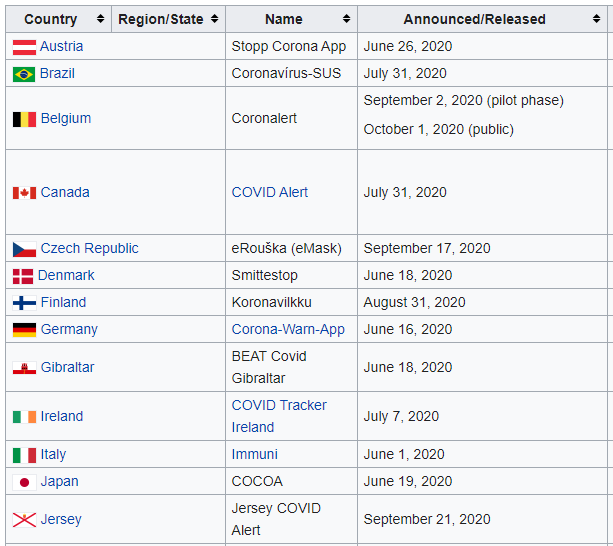The image size is (613, 546).
Task: Click October 1, 2020 (public) text
Action: pos(439,129)
